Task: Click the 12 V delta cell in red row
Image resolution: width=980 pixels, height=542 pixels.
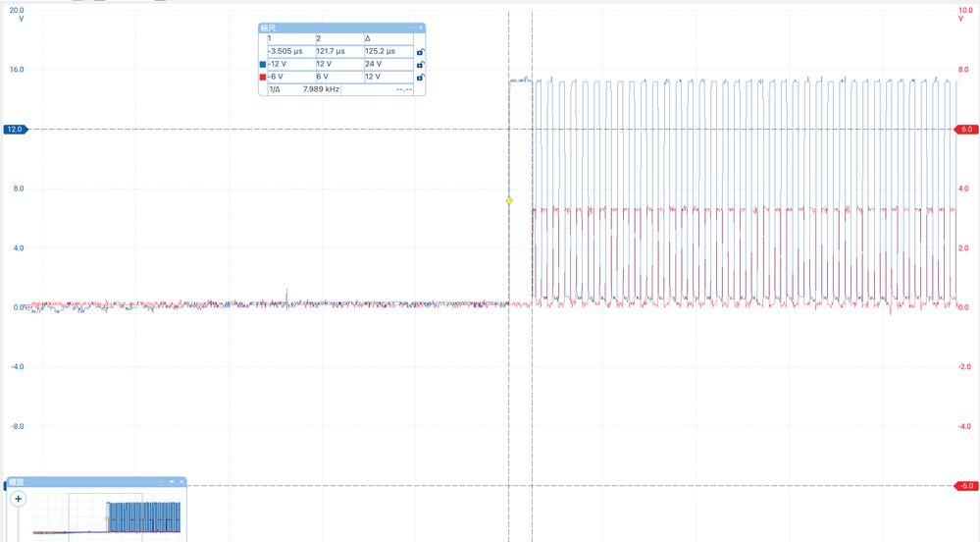Action: [388, 77]
